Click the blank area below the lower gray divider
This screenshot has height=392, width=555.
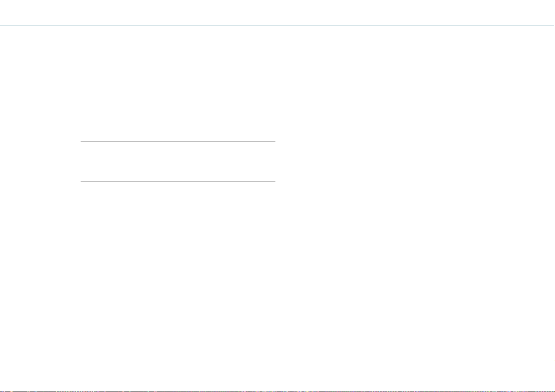[178, 271]
